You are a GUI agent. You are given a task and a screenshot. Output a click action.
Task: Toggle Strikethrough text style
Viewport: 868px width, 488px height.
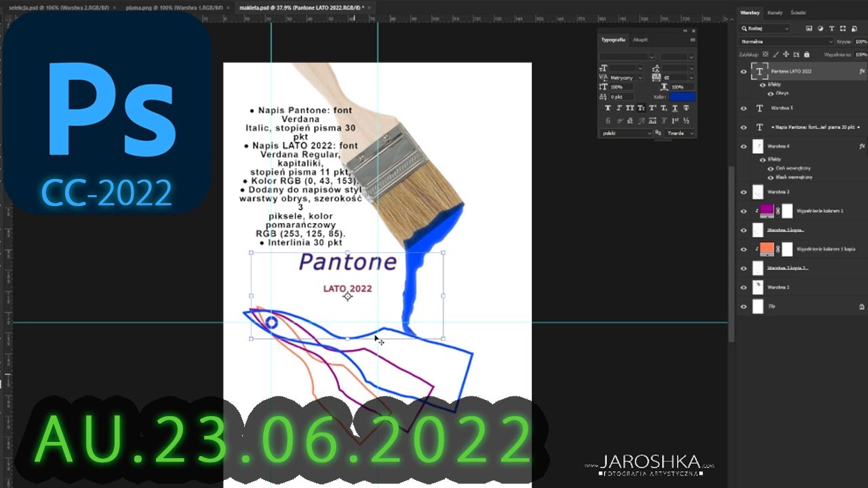click(x=686, y=108)
